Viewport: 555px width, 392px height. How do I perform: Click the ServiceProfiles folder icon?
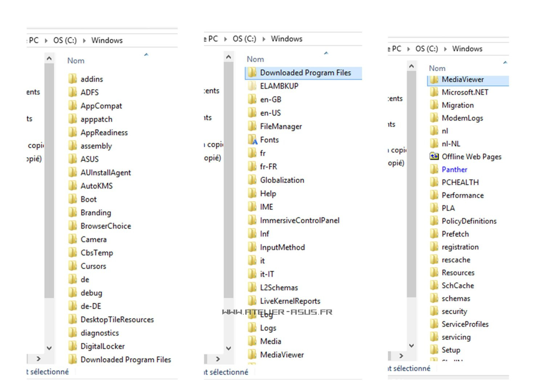coord(434,324)
